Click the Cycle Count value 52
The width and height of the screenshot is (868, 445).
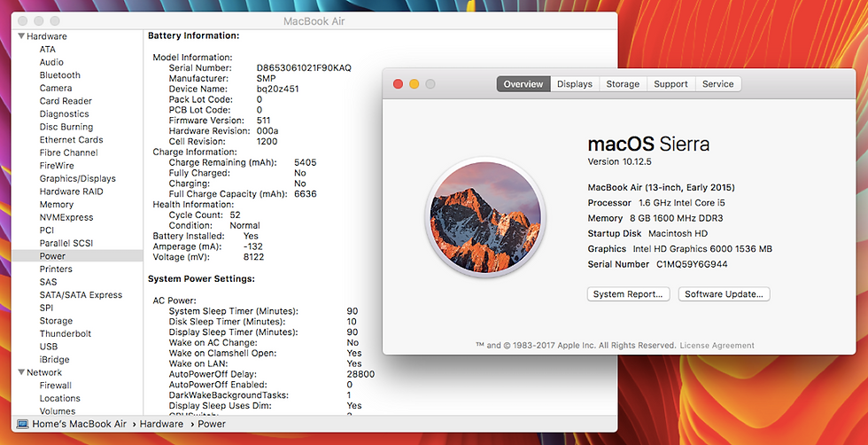point(236,215)
